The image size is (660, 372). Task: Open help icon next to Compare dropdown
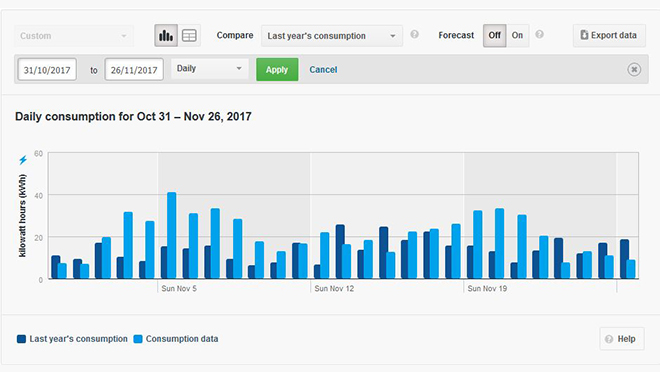click(415, 35)
